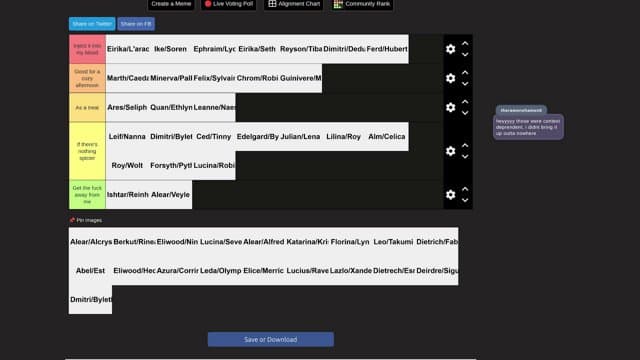Click the Create a Meme button
Image resolution: width=640 pixels, height=360 pixels.
click(x=171, y=4)
